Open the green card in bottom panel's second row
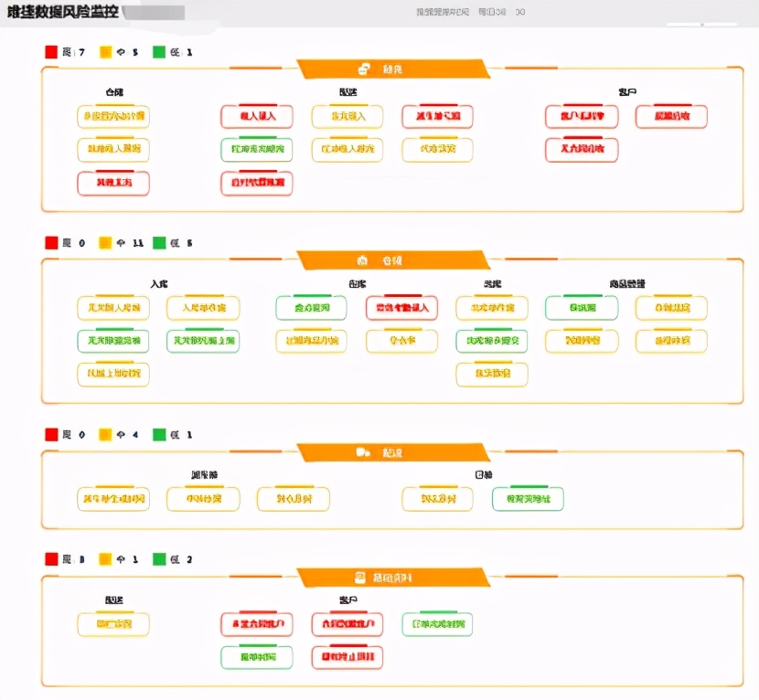 click(256, 657)
